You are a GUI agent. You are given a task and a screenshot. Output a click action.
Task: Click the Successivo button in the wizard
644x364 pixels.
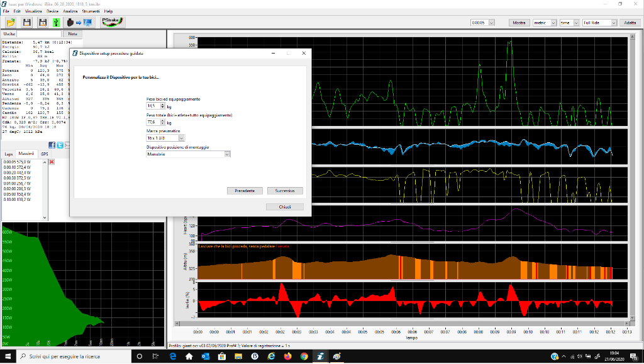point(285,190)
